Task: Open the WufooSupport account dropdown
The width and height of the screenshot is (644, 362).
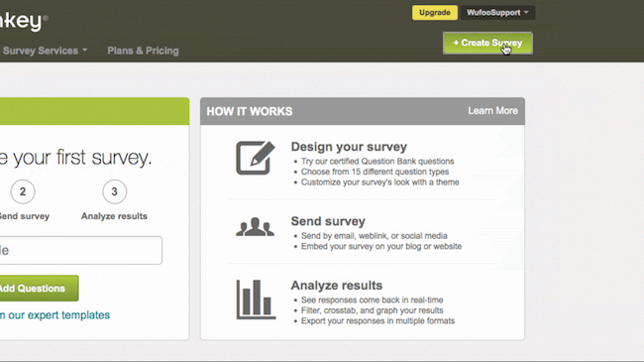Action: pos(497,13)
